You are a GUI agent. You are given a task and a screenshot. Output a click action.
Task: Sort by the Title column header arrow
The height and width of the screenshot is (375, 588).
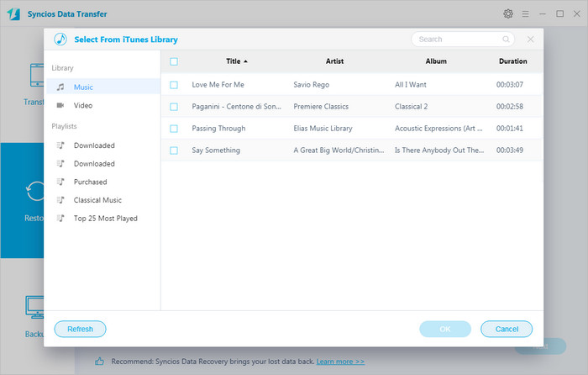click(x=245, y=61)
